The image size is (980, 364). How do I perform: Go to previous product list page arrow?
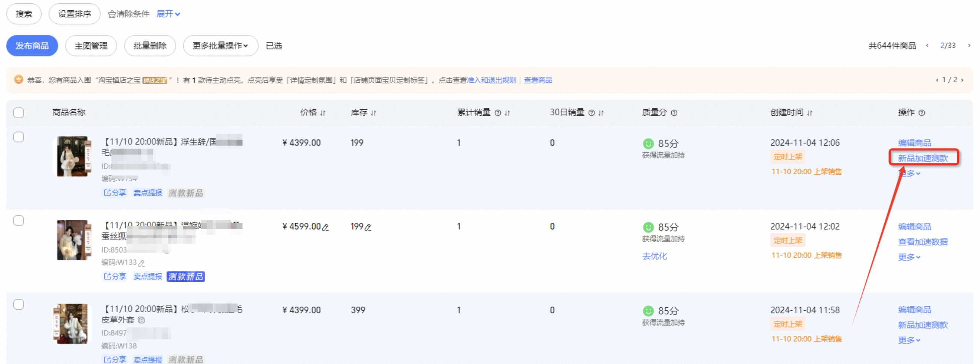click(x=927, y=46)
